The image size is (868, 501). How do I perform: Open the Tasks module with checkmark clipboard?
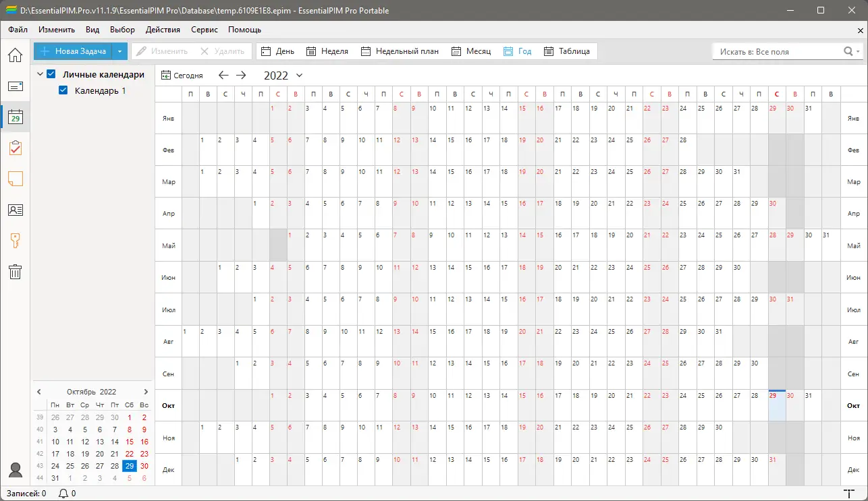pyautogui.click(x=15, y=148)
